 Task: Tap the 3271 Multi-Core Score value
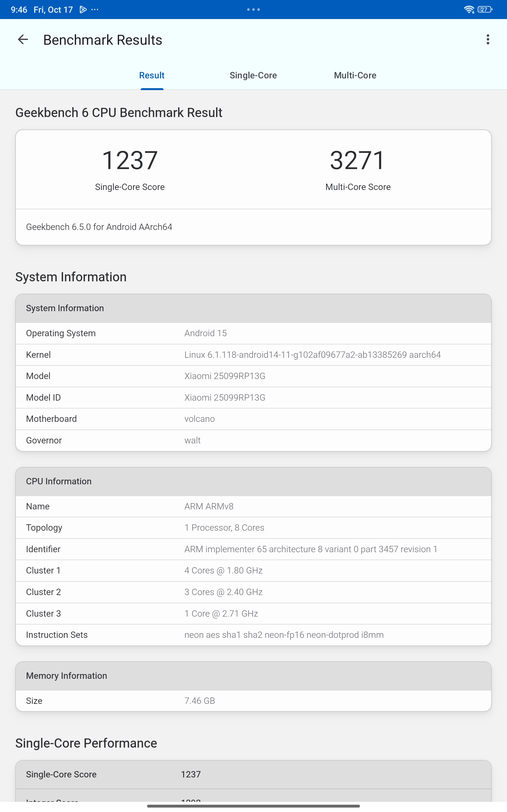tap(357, 160)
